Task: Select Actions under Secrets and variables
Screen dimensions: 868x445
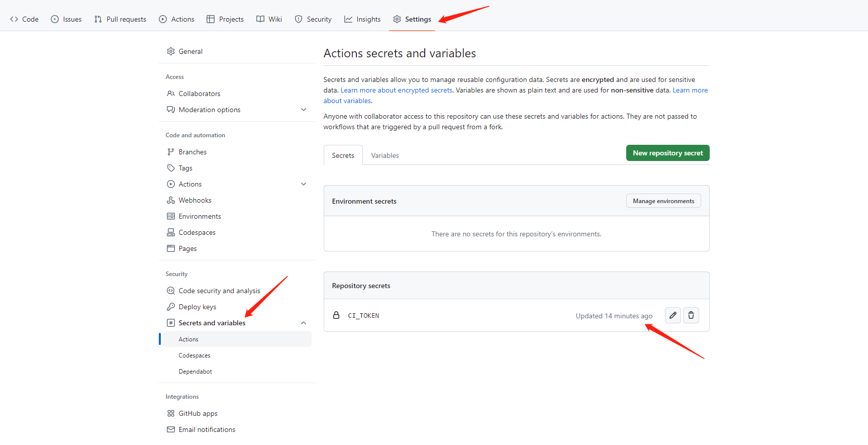Action: pyautogui.click(x=237, y=339)
